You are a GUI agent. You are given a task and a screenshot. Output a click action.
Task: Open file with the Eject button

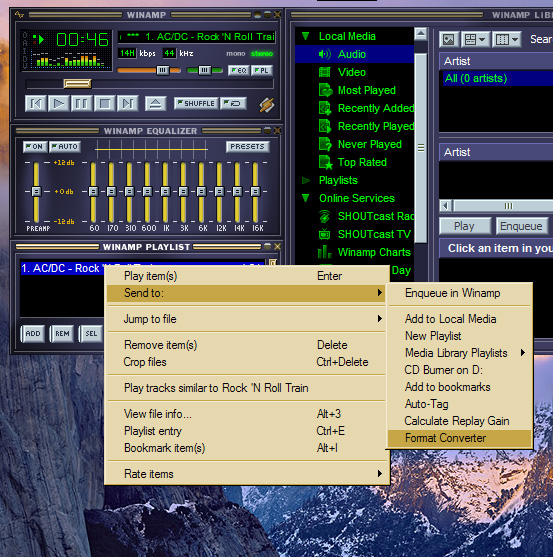pos(156,104)
